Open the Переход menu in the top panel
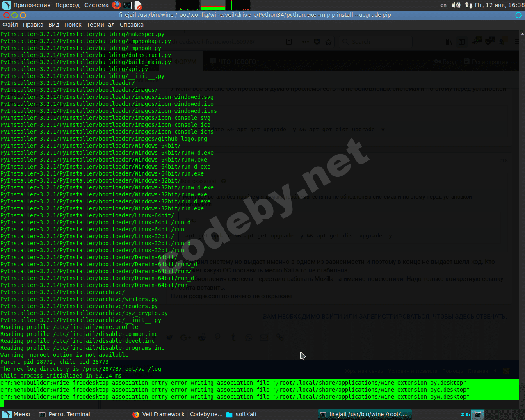525x420 pixels. point(67,5)
